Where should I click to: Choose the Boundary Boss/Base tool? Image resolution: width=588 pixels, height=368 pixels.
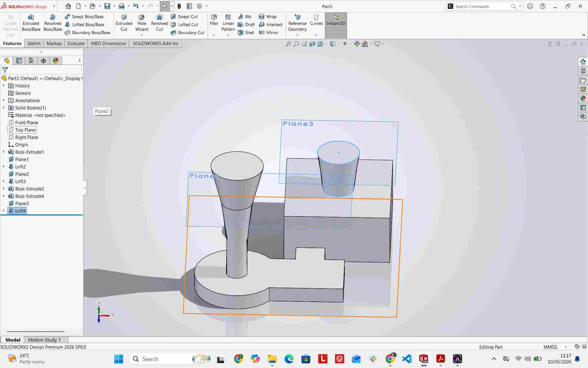click(88, 33)
